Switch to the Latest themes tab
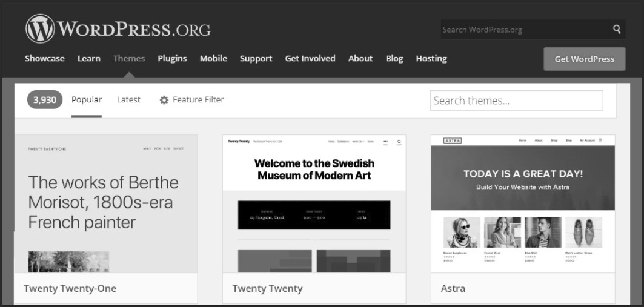 click(128, 99)
